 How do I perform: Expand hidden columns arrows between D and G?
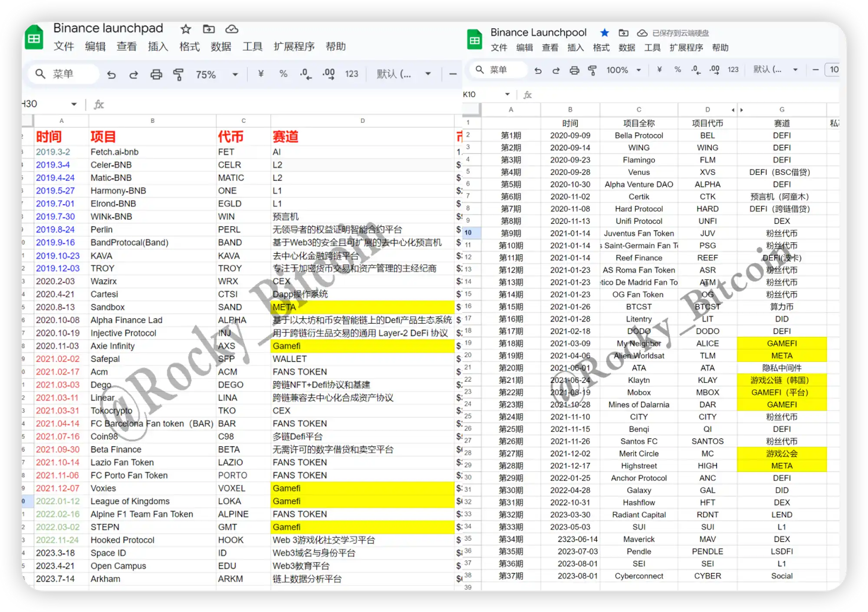[737, 110]
